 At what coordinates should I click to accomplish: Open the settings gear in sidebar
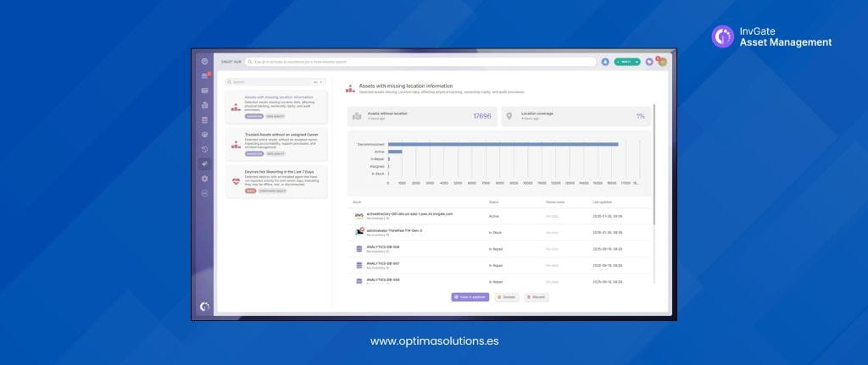[x=205, y=179]
